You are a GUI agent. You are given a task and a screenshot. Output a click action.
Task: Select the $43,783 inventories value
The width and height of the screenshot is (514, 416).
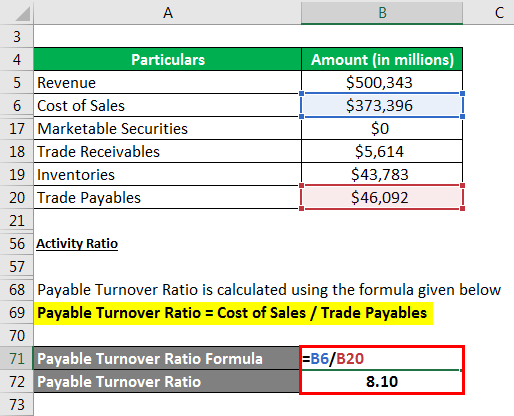coord(382,174)
